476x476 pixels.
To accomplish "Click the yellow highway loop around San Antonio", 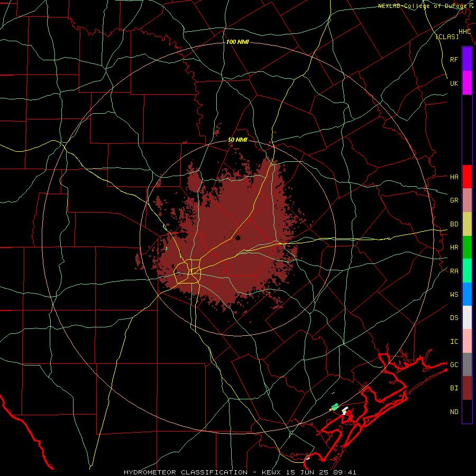I will pyautogui.click(x=187, y=271).
